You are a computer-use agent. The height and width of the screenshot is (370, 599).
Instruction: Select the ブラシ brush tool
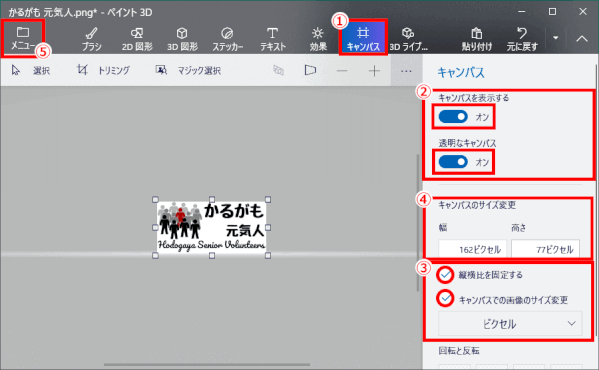(92, 39)
